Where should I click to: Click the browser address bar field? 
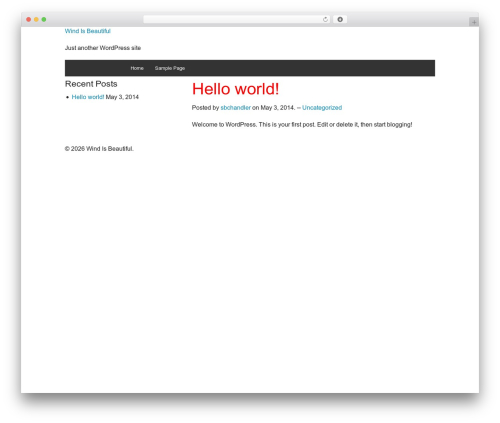(x=237, y=20)
